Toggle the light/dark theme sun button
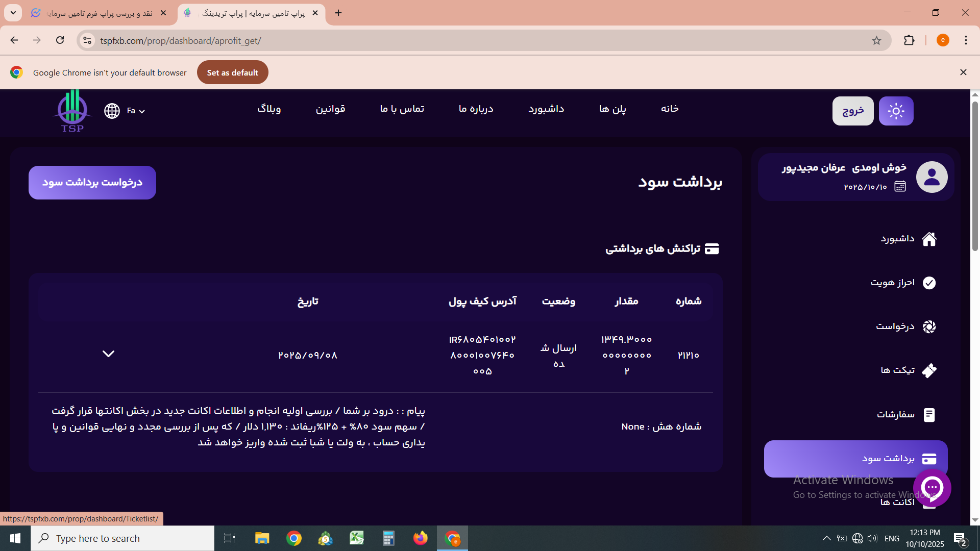This screenshot has width=980, height=551. (896, 111)
